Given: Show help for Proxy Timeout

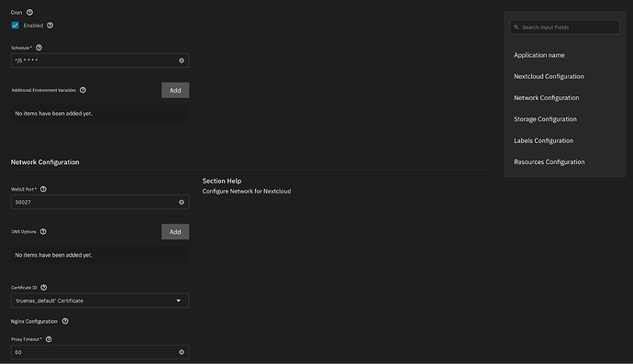Looking at the screenshot, I should (x=49, y=339).
